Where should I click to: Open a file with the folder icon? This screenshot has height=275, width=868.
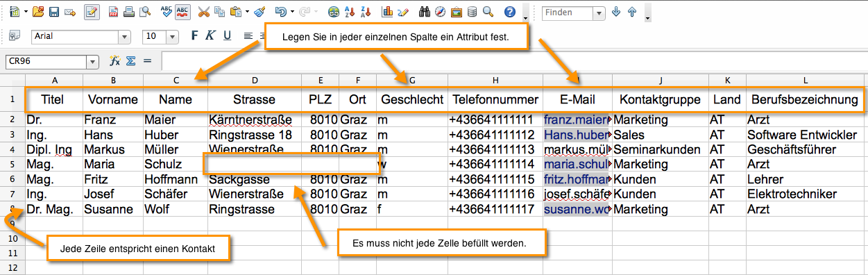(38, 12)
